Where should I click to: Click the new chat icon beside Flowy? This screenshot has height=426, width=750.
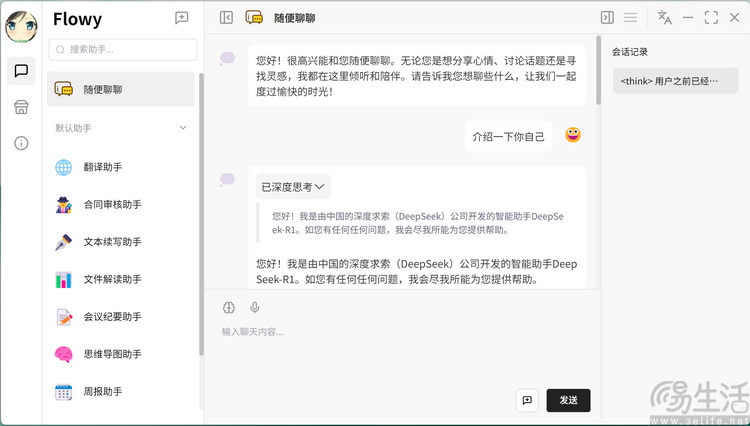point(181,18)
